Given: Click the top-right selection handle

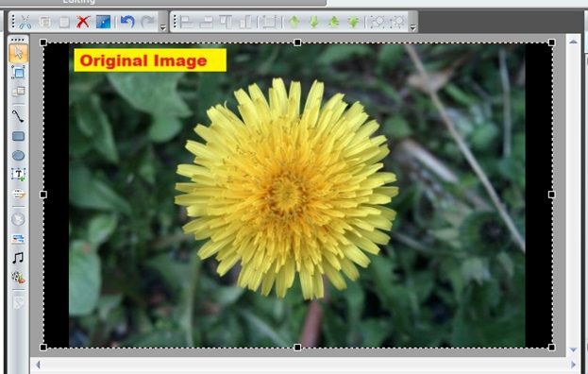Looking at the screenshot, I should pos(551,42).
